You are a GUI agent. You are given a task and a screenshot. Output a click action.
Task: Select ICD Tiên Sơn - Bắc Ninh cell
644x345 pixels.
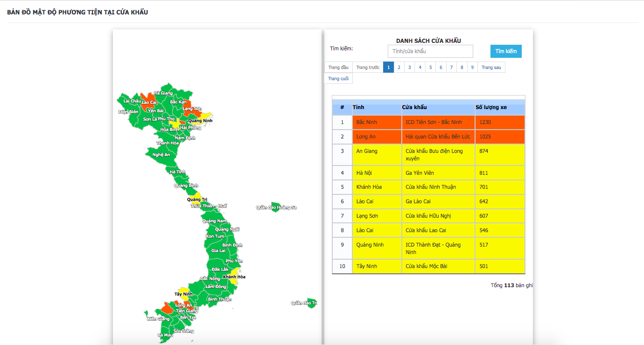(438, 122)
